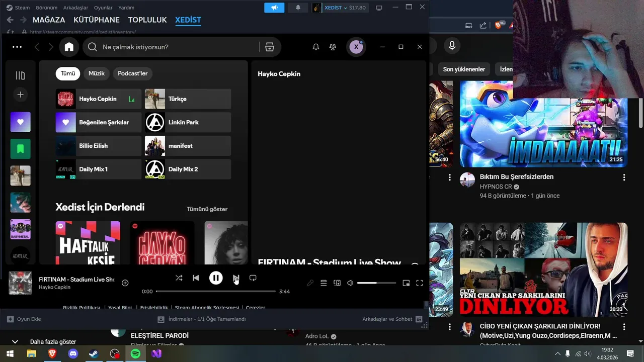Select Müzik filter chip
Viewport: 644px width, 362px height.
97,73
